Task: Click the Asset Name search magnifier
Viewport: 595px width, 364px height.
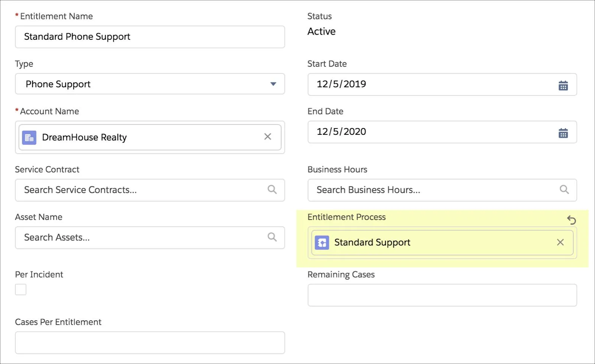Action: pyautogui.click(x=272, y=237)
